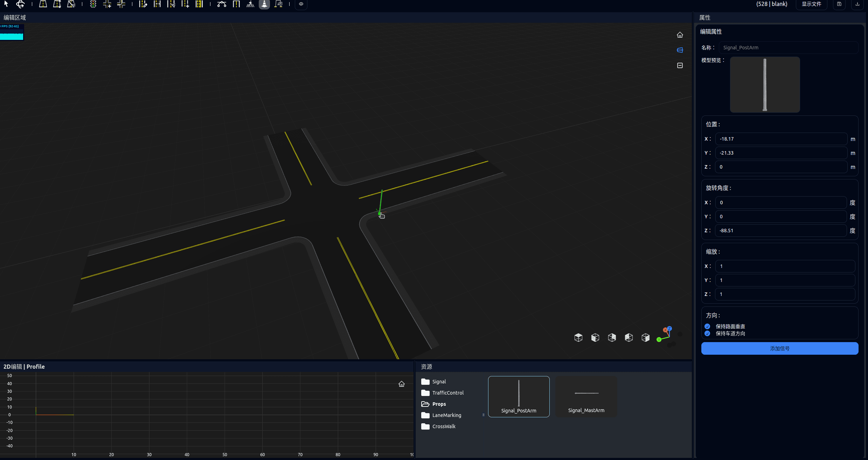Edit the position X field -18.17

click(781, 139)
